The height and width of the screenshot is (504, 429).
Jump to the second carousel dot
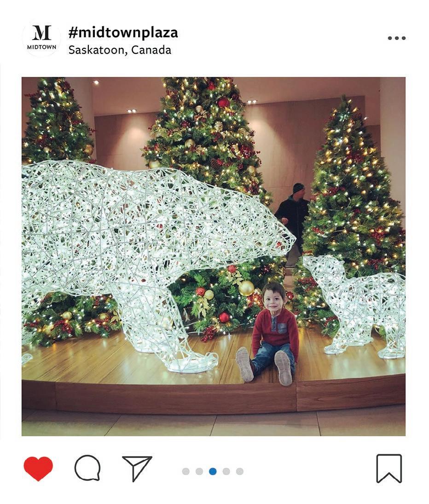coord(199,471)
